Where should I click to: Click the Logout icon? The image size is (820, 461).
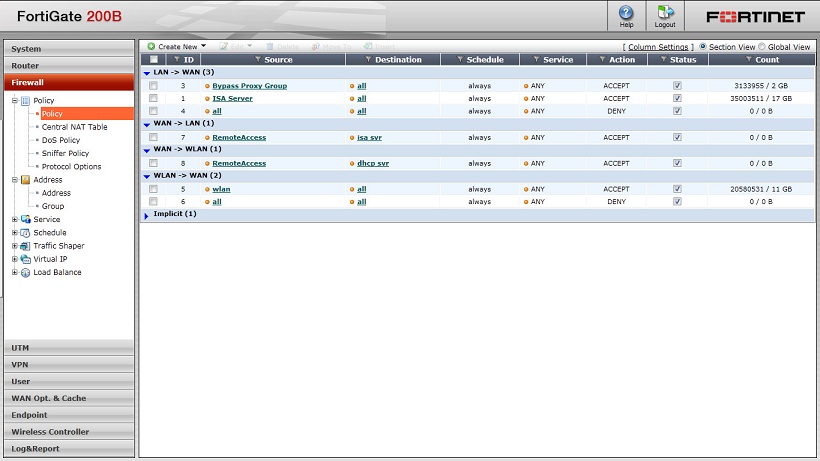(x=665, y=13)
